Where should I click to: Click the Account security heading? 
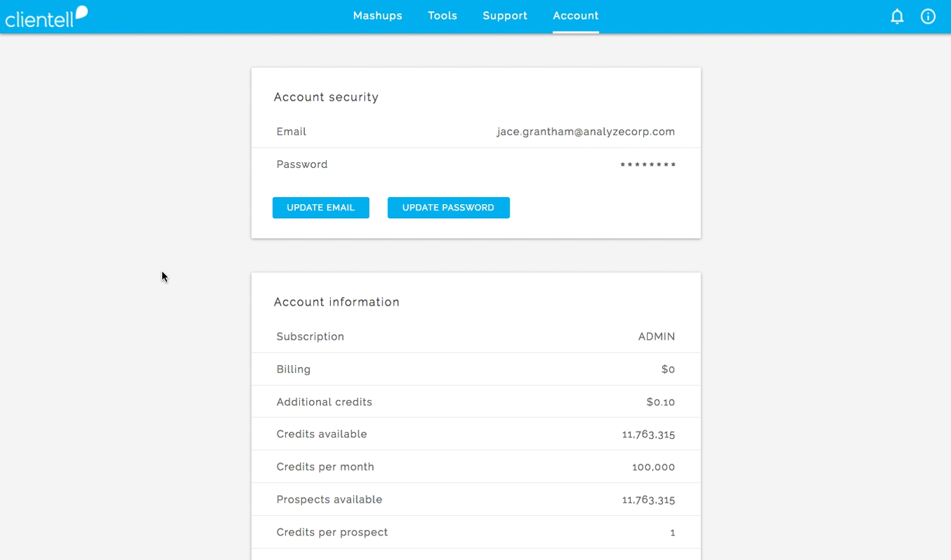click(326, 97)
